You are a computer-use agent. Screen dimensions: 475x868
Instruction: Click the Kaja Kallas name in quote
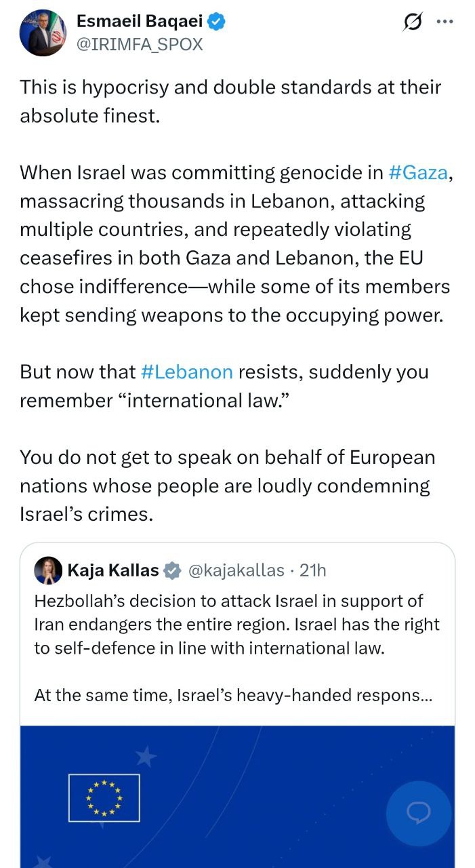point(113,570)
